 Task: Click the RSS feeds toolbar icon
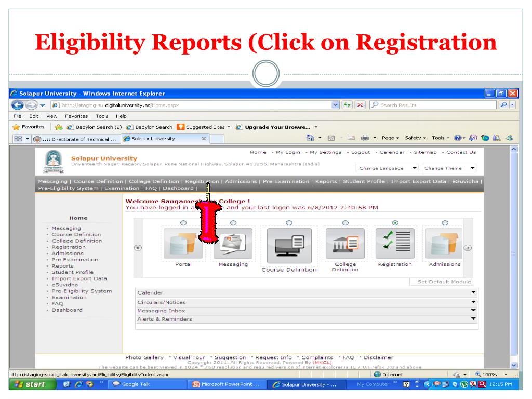pyautogui.click(x=331, y=138)
